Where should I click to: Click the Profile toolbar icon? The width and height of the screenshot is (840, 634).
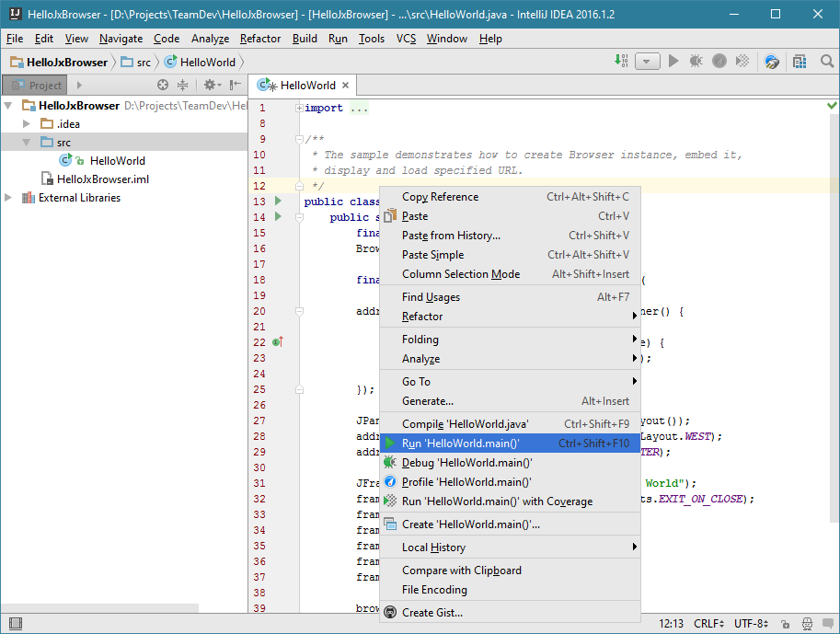click(719, 61)
